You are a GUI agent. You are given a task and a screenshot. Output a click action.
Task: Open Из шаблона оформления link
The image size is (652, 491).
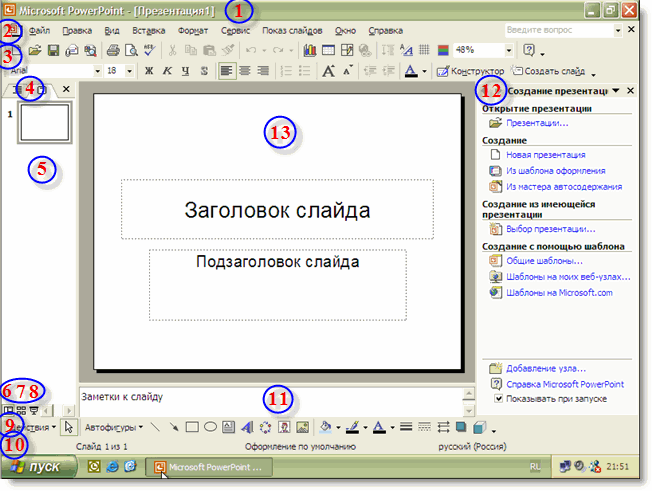556,170
